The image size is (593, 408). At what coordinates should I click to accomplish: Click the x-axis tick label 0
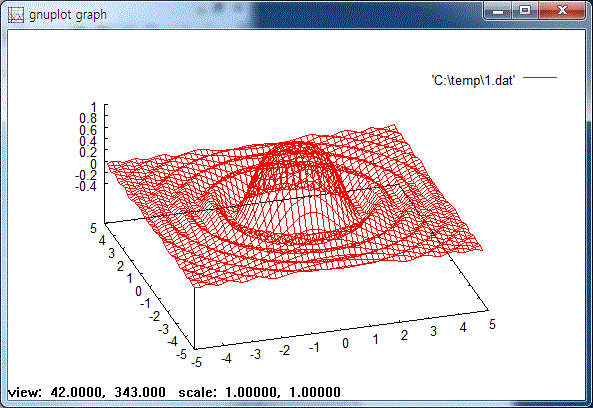(x=345, y=343)
